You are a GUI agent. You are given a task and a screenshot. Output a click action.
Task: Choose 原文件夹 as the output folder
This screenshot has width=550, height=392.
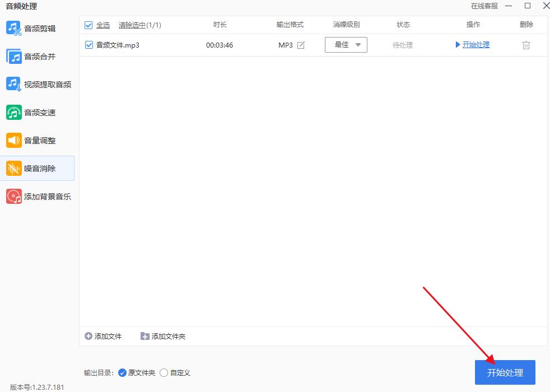click(x=122, y=372)
